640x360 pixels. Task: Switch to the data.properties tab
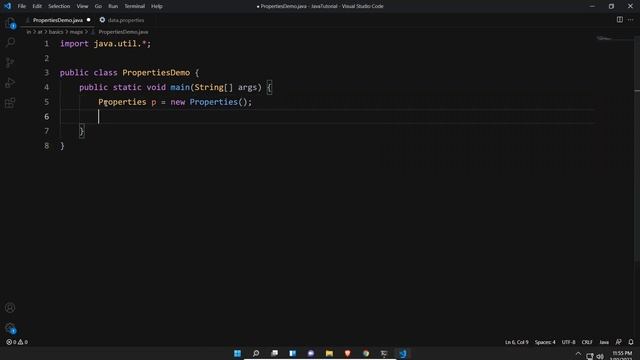pos(126,20)
